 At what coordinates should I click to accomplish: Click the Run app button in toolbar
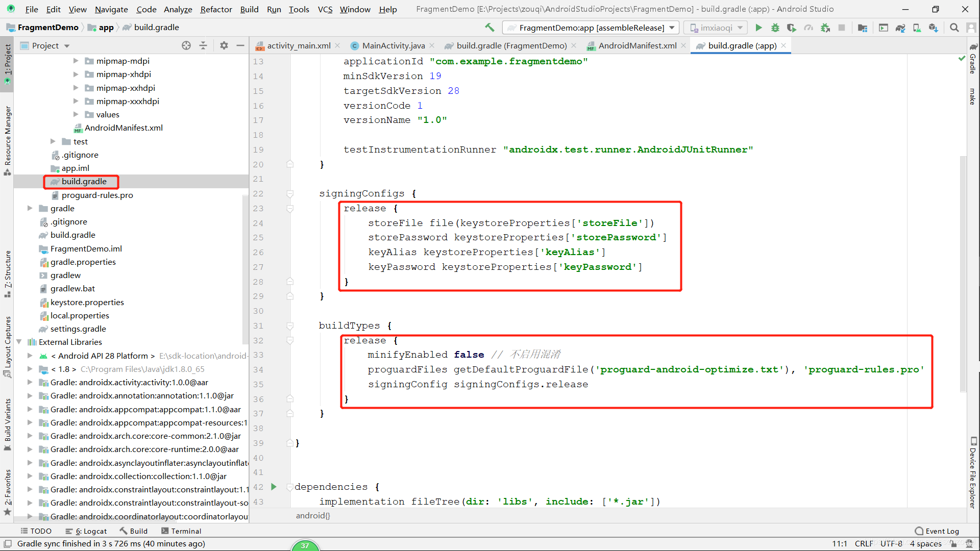pos(758,28)
